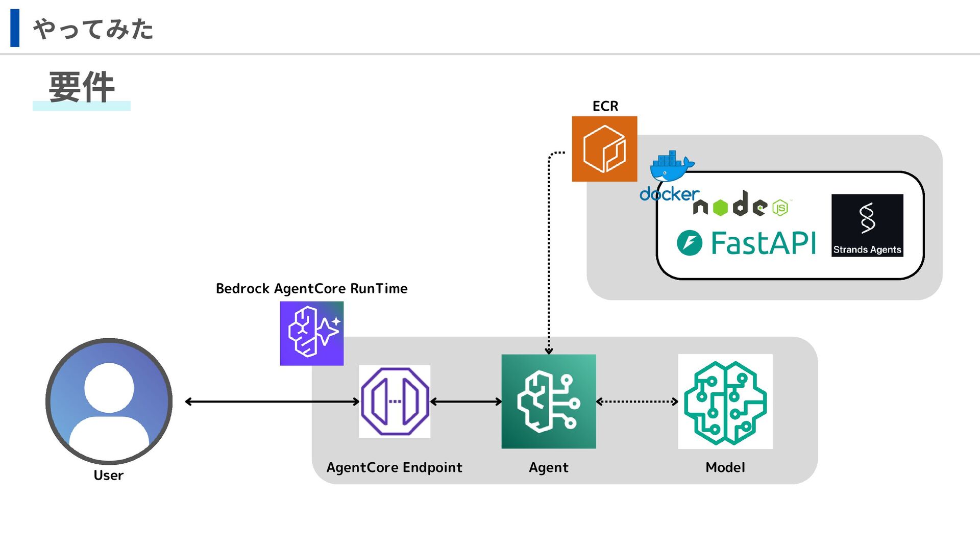Click the orange ECR icon
Viewport: 980px width, 551px height.
(604, 149)
